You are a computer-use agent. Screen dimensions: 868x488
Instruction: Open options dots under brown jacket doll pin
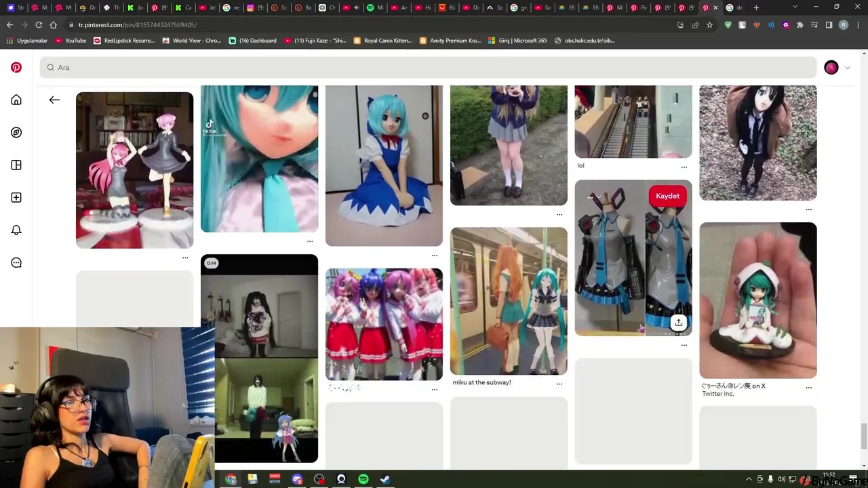[x=809, y=209]
